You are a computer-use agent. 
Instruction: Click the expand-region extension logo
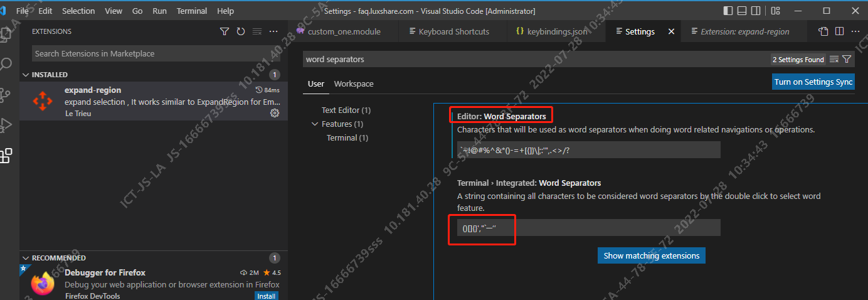pos(43,101)
